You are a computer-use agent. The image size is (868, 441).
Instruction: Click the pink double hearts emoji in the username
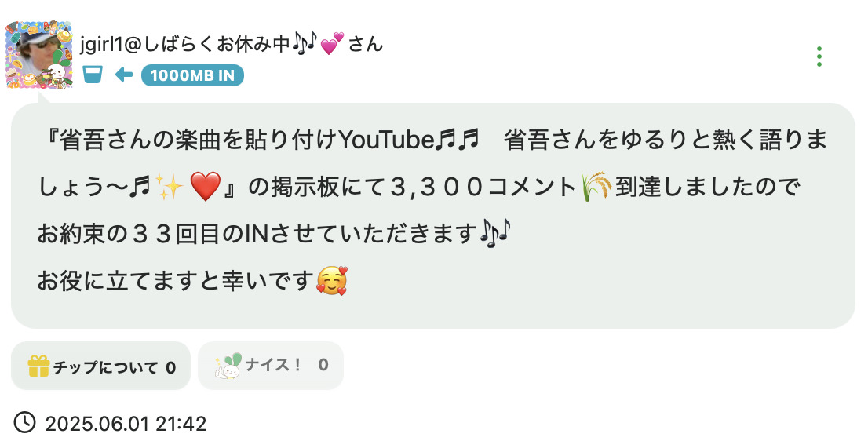pos(332,43)
